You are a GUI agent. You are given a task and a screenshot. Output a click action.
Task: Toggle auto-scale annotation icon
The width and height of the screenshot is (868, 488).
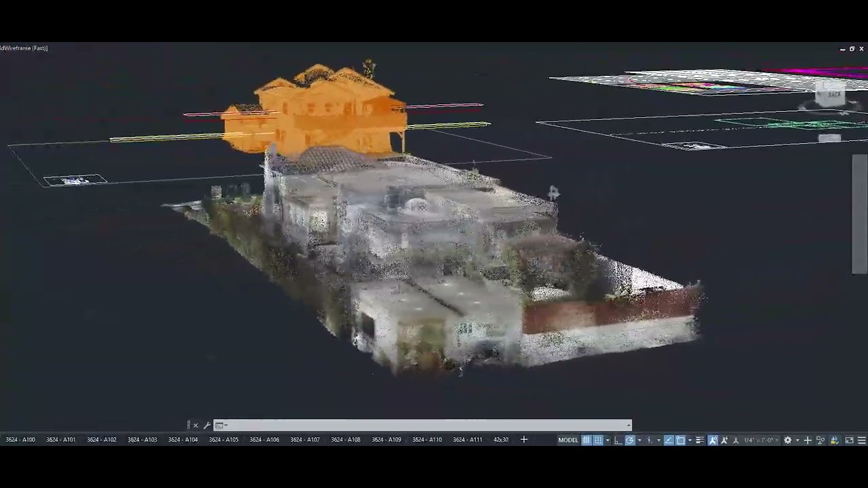(x=724, y=440)
